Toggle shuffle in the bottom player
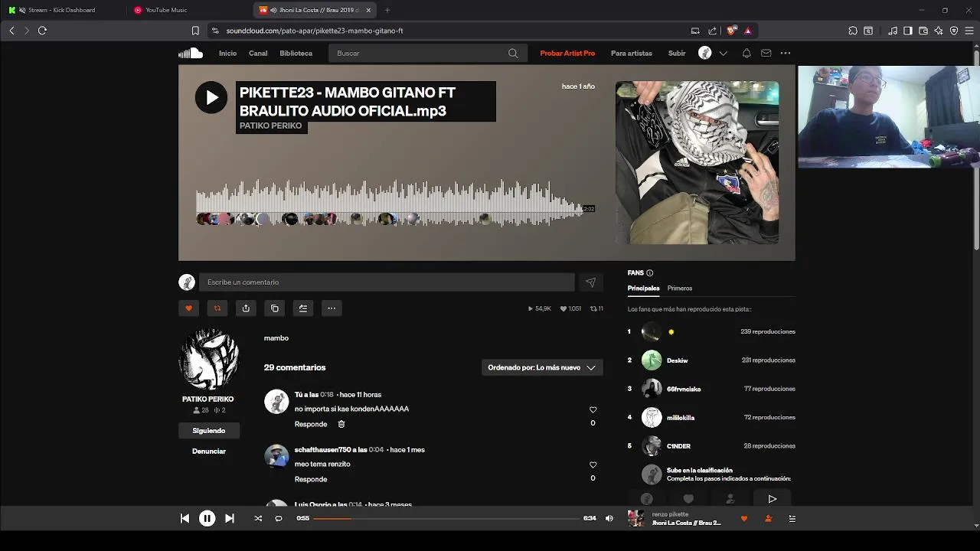Image resolution: width=980 pixels, height=551 pixels. 258,518
